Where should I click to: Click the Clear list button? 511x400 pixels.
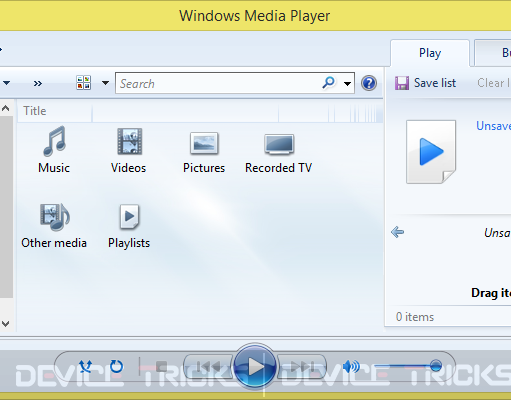click(493, 83)
